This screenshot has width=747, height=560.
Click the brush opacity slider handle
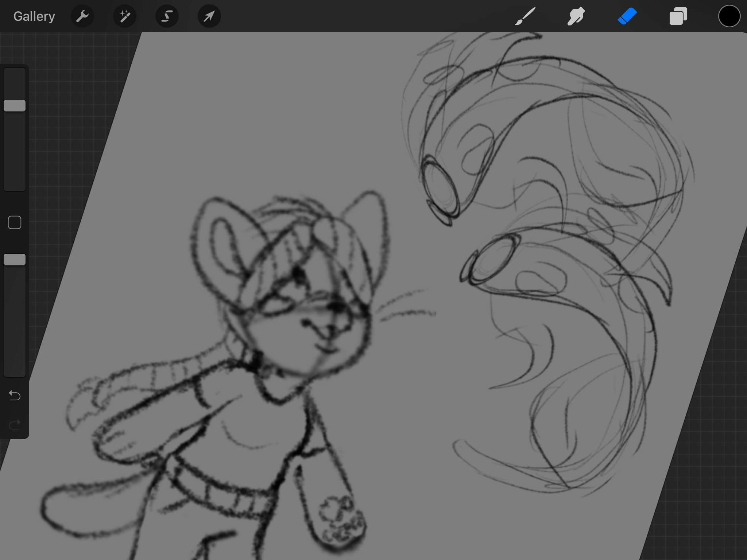[x=15, y=260]
